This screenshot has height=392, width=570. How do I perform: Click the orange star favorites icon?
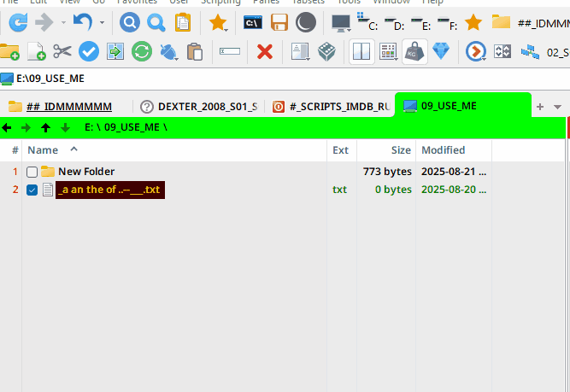[x=219, y=22]
